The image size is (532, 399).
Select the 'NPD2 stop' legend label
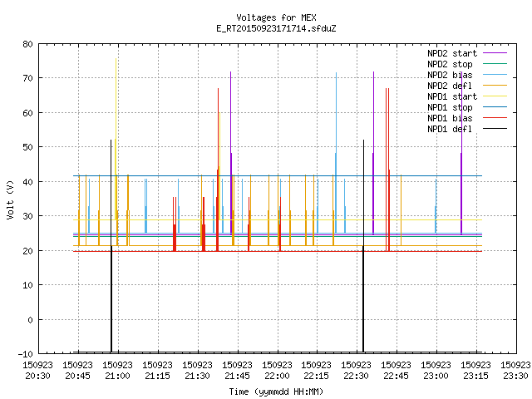tap(450, 64)
